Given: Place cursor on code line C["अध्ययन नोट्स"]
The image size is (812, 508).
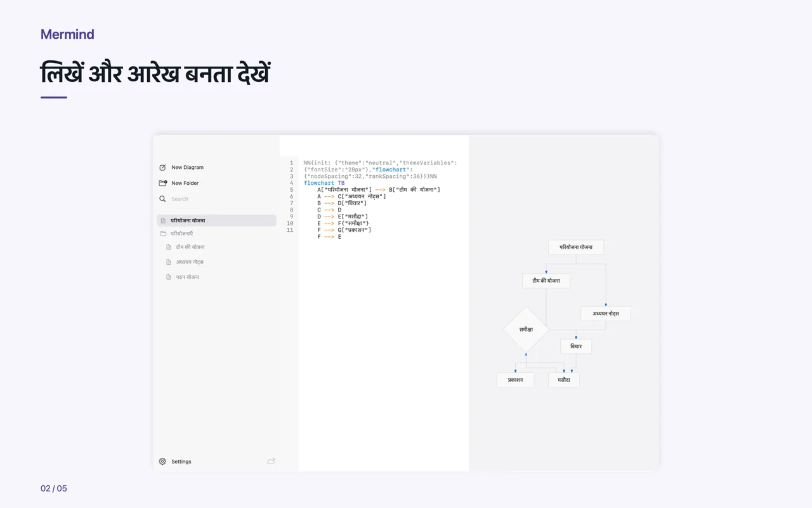Looking at the screenshot, I should [351, 196].
